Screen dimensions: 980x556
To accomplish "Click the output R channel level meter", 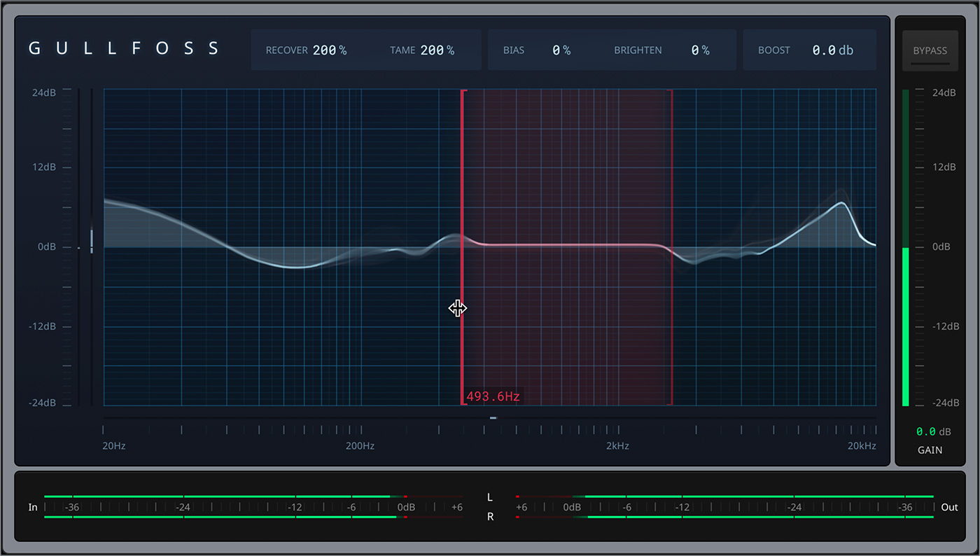I will pos(724,517).
